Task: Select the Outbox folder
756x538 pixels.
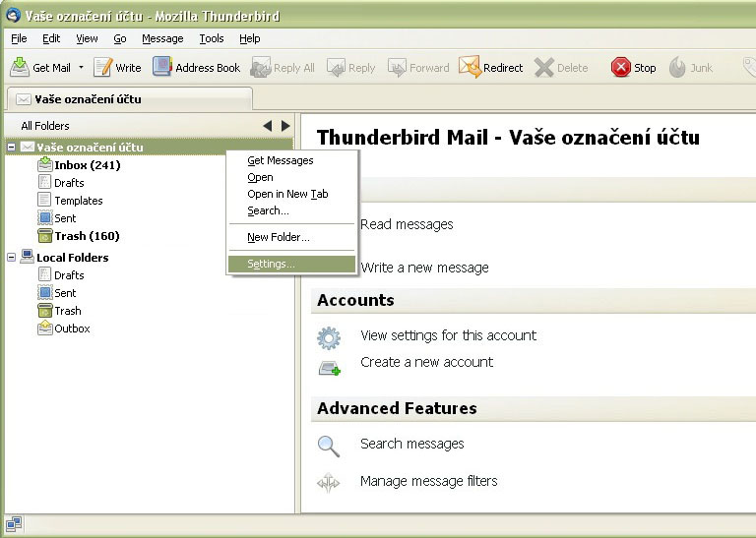Action: coord(72,329)
